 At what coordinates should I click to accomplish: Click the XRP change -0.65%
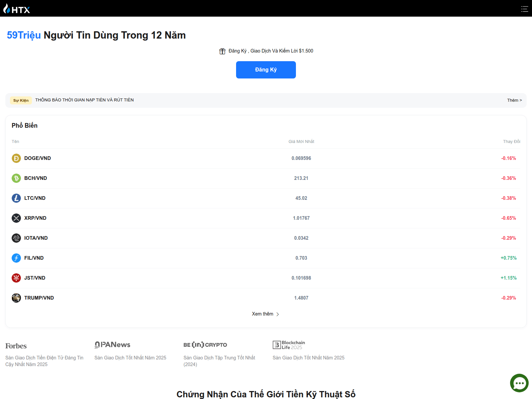[x=509, y=218]
